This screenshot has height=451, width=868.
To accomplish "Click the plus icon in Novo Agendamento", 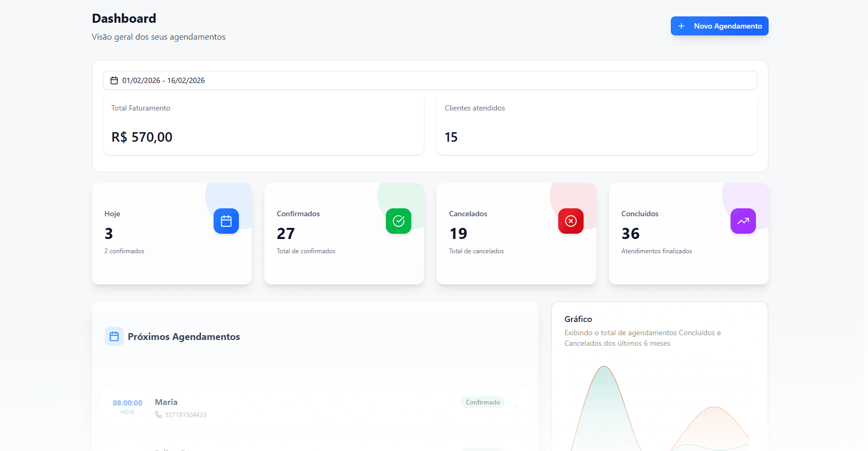I will pyautogui.click(x=681, y=26).
